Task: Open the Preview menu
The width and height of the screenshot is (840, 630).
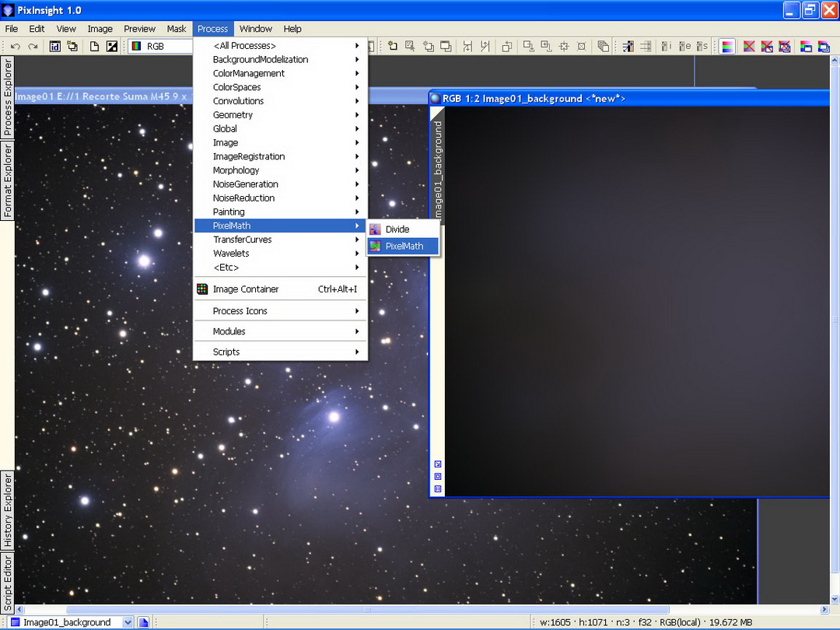Action: pos(139,29)
